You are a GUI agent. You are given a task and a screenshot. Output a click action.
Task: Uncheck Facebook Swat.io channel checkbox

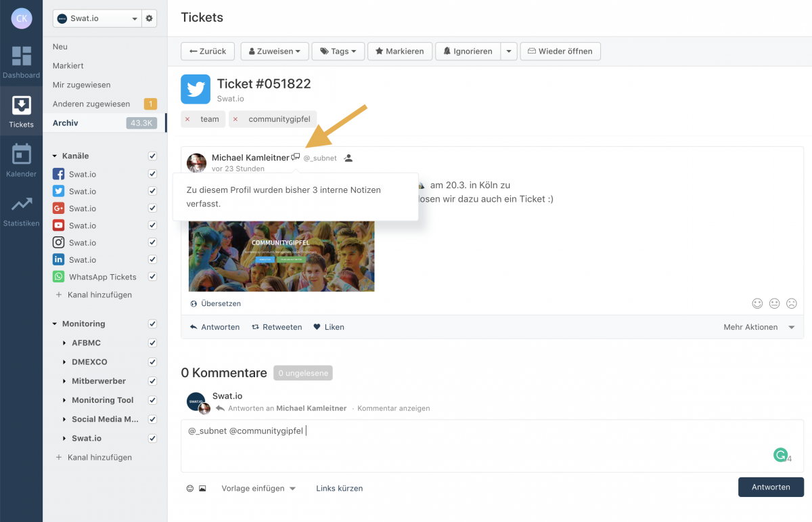tap(152, 175)
